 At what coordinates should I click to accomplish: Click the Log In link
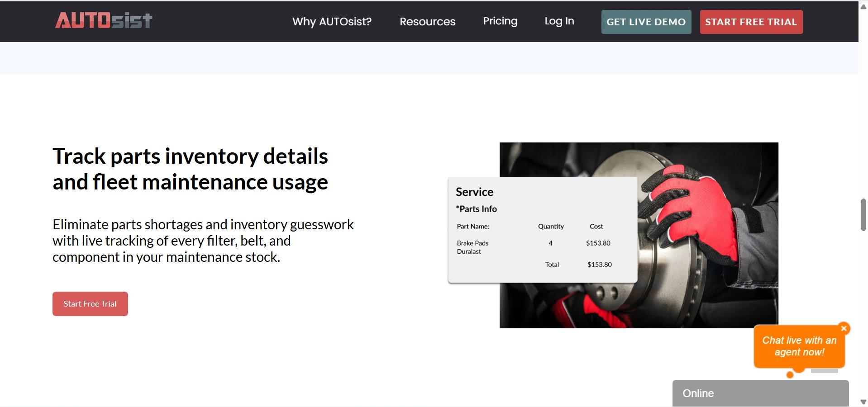coord(559,21)
